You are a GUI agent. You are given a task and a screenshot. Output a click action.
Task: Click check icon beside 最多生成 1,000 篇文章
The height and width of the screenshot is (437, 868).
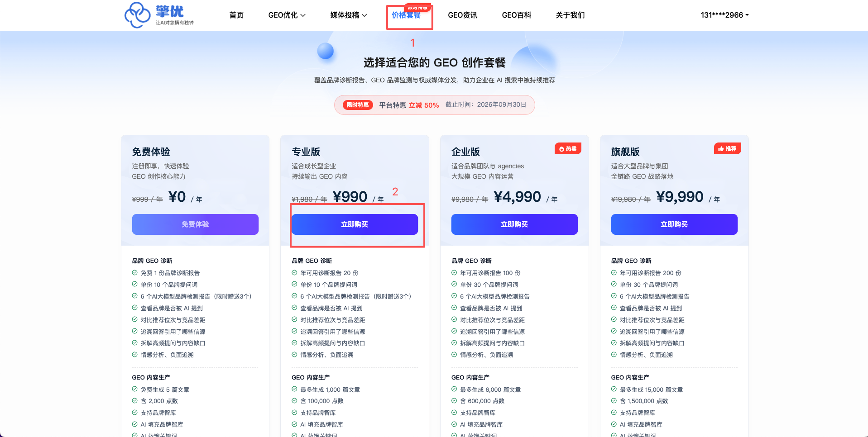294,389
